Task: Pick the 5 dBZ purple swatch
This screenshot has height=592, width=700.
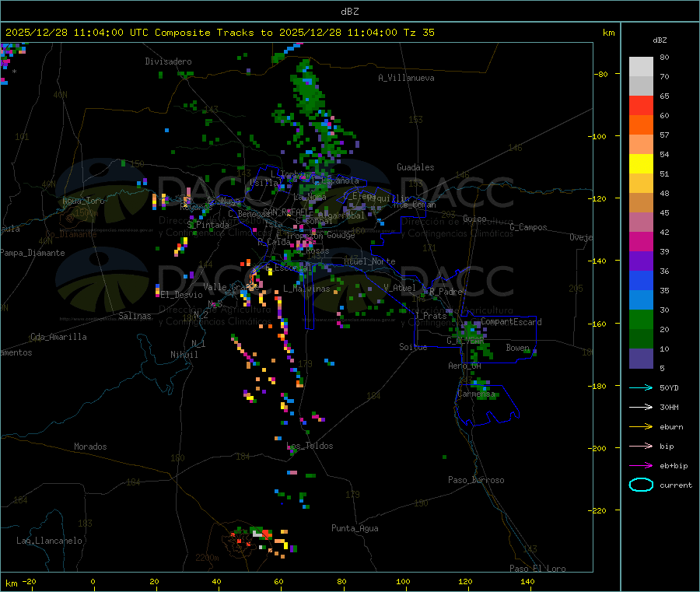Action: tap(641, 359)
